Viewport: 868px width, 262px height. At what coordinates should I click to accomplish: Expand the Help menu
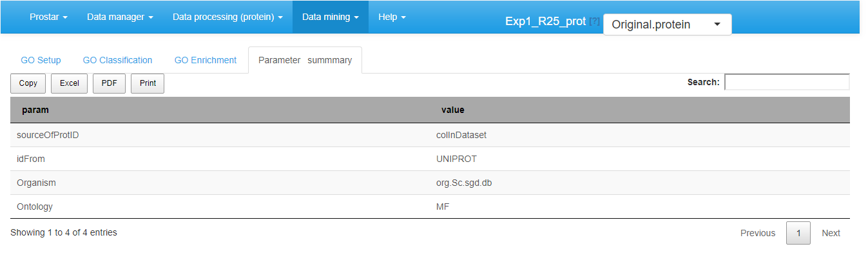tap(392, 17)
